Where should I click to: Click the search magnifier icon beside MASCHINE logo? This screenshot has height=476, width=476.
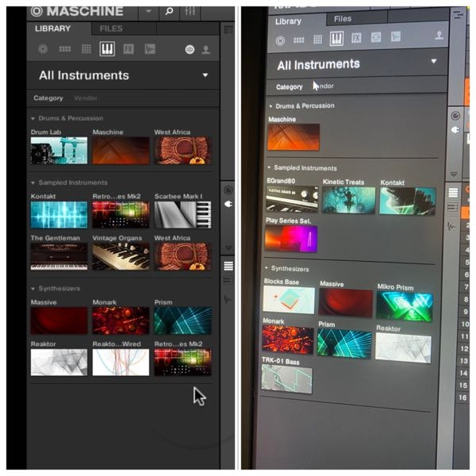169,12
